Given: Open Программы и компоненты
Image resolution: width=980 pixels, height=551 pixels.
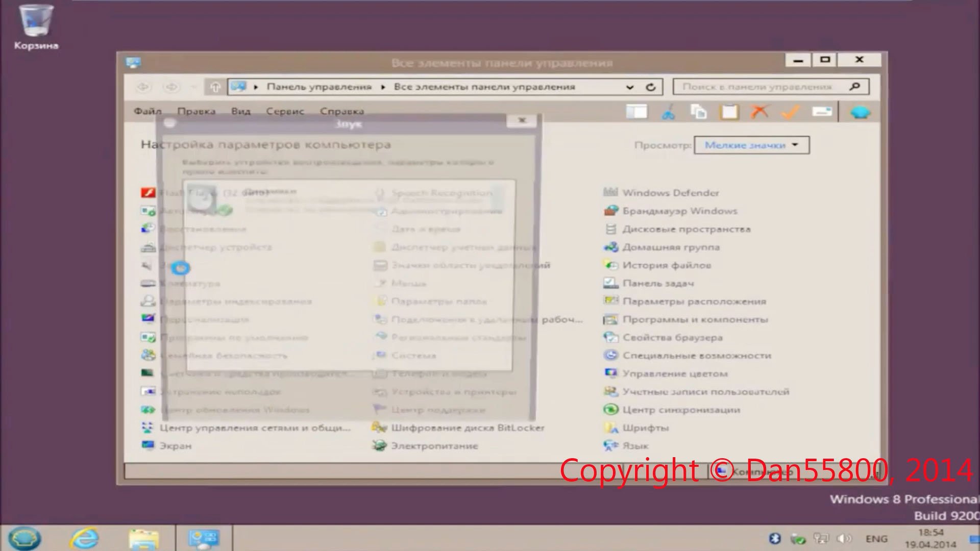Looking at the screenshot, I should [x=695, y=319].
